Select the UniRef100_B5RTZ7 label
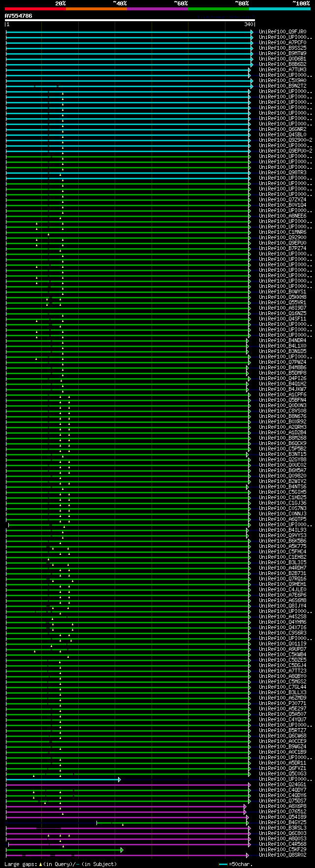 click(x=283, y=731)
